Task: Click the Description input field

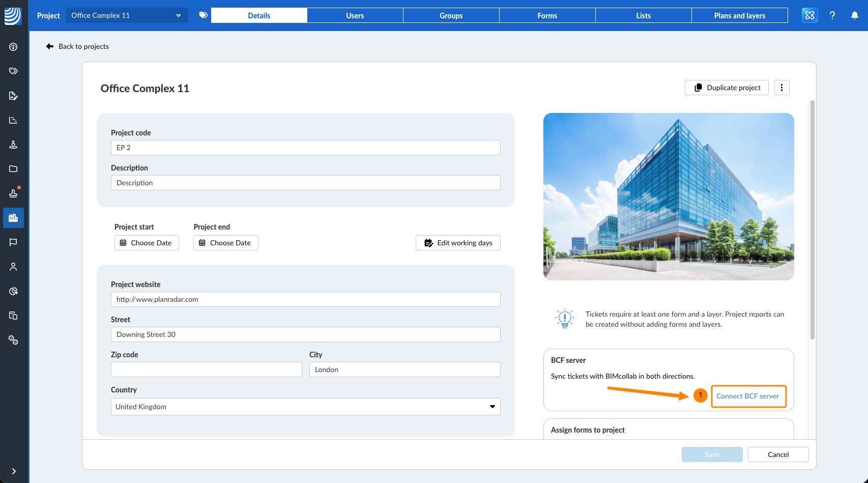Action: tap(306, 183)
